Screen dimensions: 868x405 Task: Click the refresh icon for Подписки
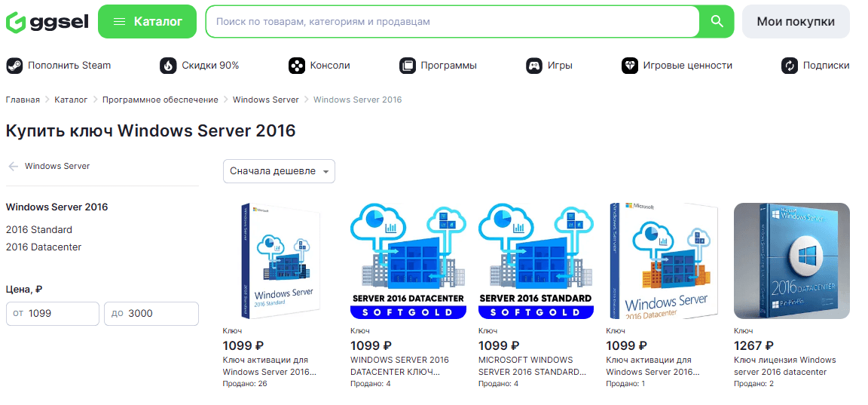click(x=790, y=66)
